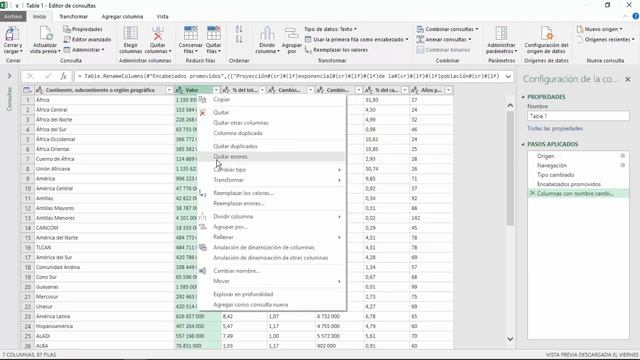Click Reemplazar los valores in the ribbon
Screen dimensions: 640x360
click(x=336, y=50)
